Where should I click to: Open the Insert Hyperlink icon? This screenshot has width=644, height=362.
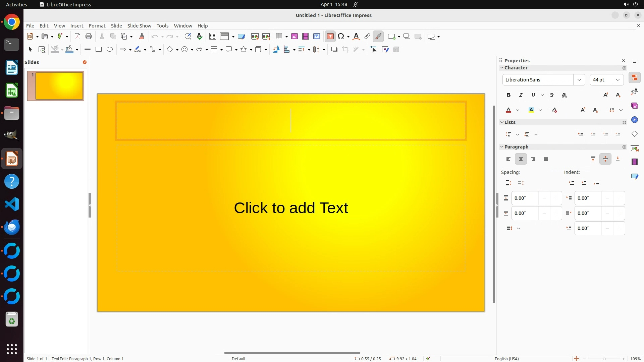367,37
